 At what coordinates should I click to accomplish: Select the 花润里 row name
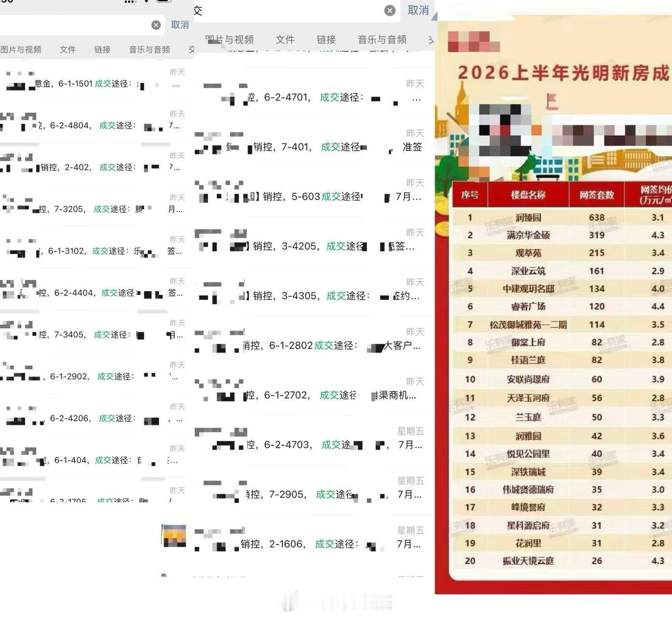click(x=528, y=543)
